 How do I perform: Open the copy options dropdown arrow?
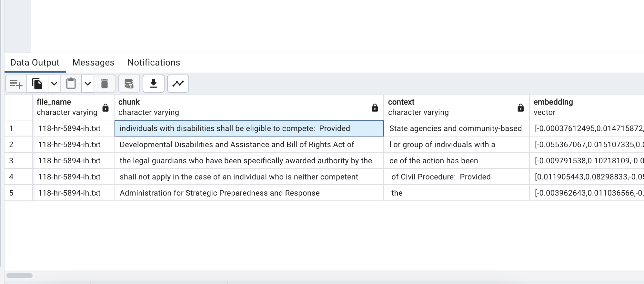(54, 84)
